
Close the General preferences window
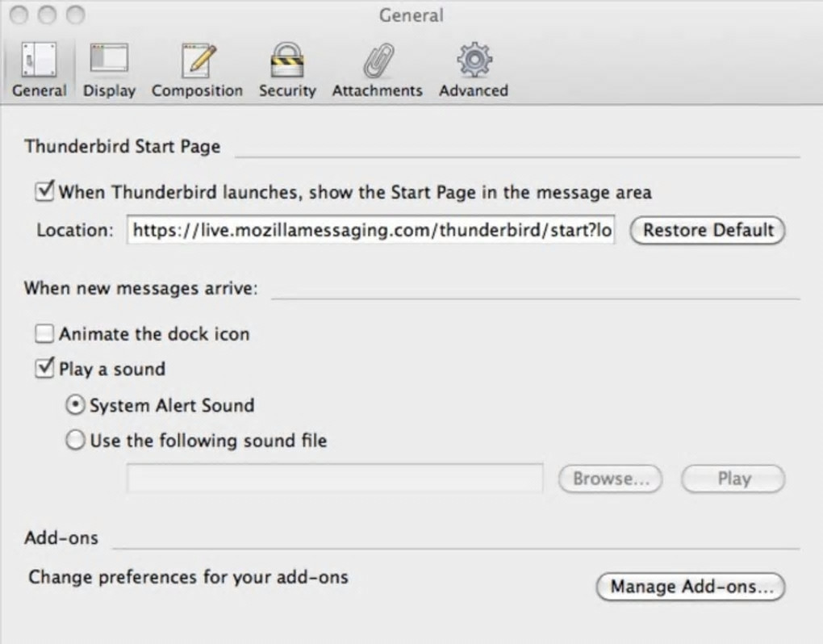coord(20,15)
